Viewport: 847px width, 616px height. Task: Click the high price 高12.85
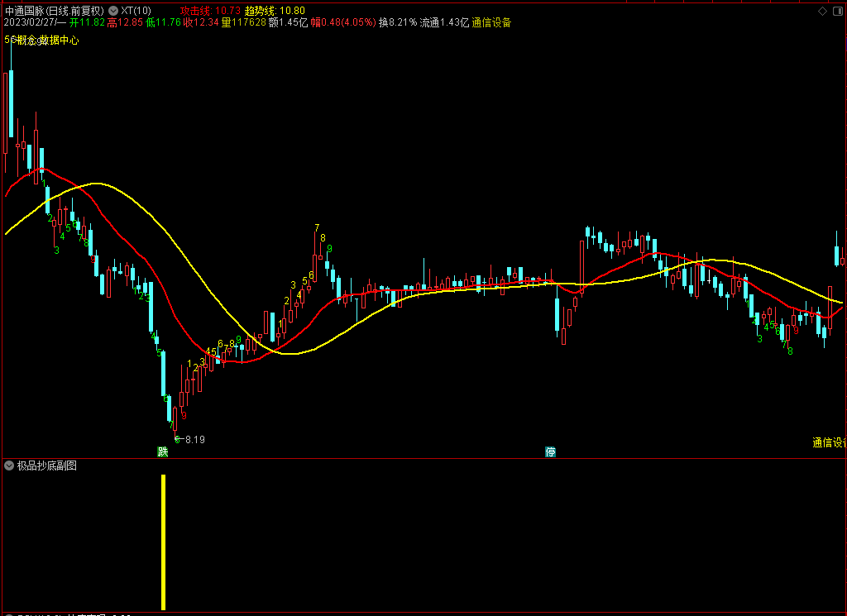tap(125, 22)
